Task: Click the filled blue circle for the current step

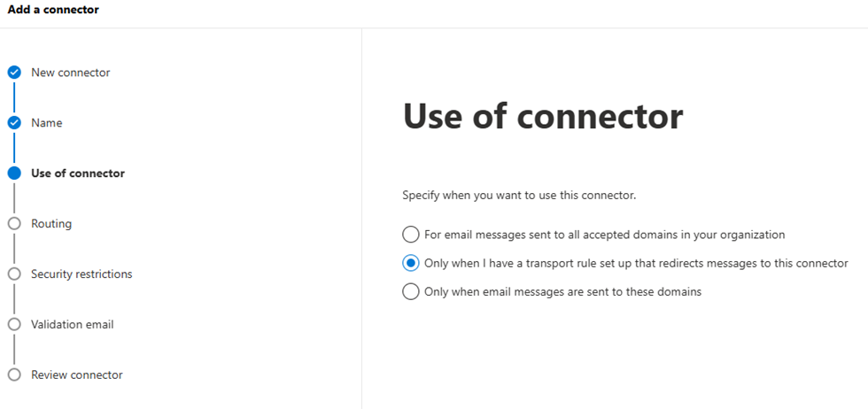Action: (x=14, y=174)
